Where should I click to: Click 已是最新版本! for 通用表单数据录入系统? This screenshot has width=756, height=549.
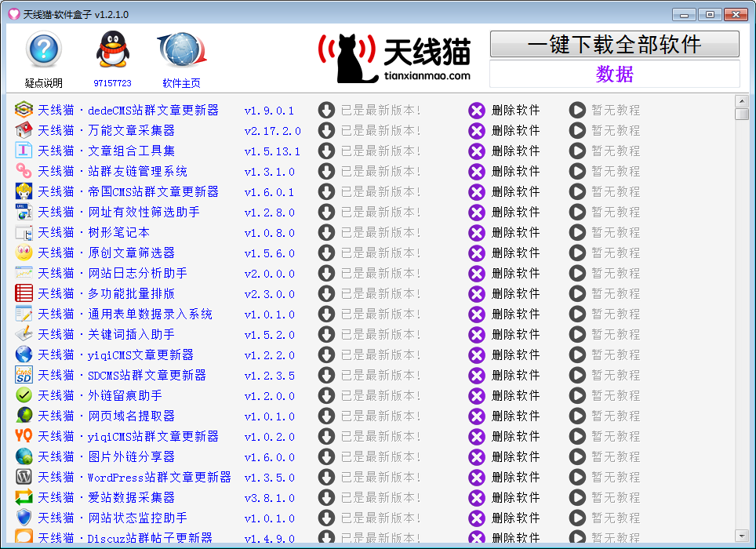click(x=381, y=314)
